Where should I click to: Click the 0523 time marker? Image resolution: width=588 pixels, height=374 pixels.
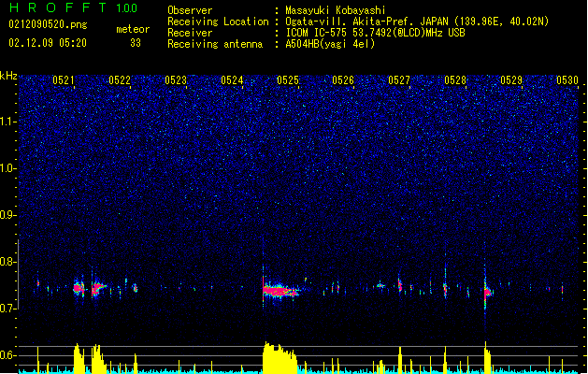tap(176, 79)
